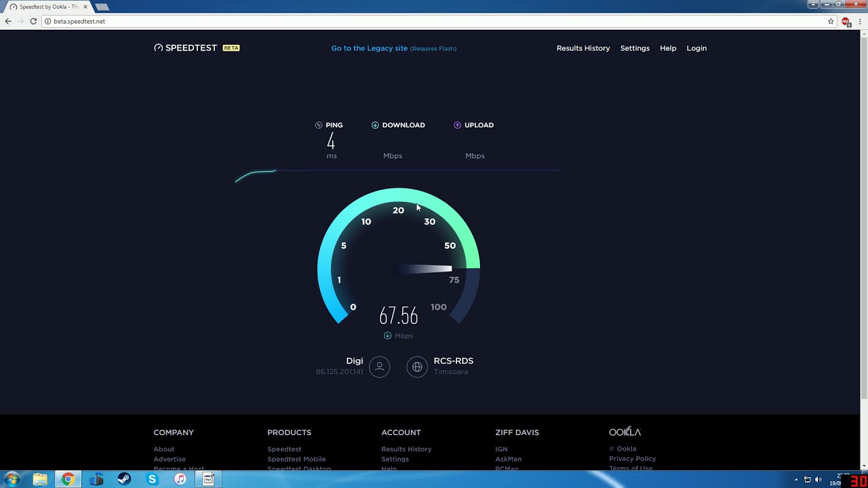Click the site info icon in address bar
Viewport: 868px width, 488px height.
(x=48, y=21)
